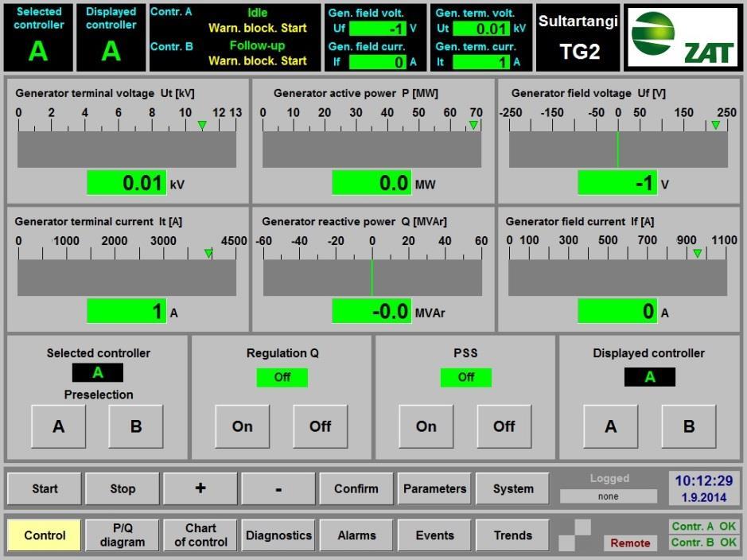
Task: Click the header Ut value 0.01 kV
Action: pyautogui.click(x=481, y=29)
